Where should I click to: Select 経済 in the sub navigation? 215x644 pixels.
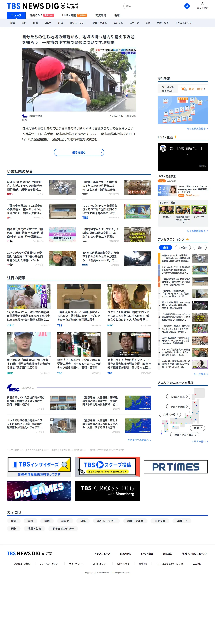tap(61, 23)
